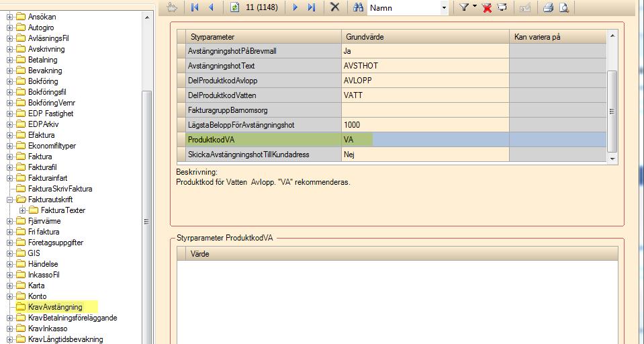This screenshot has height=344, width=644.
Task: Click the AVLOPP value cell
Action: (x=425, y=81)
